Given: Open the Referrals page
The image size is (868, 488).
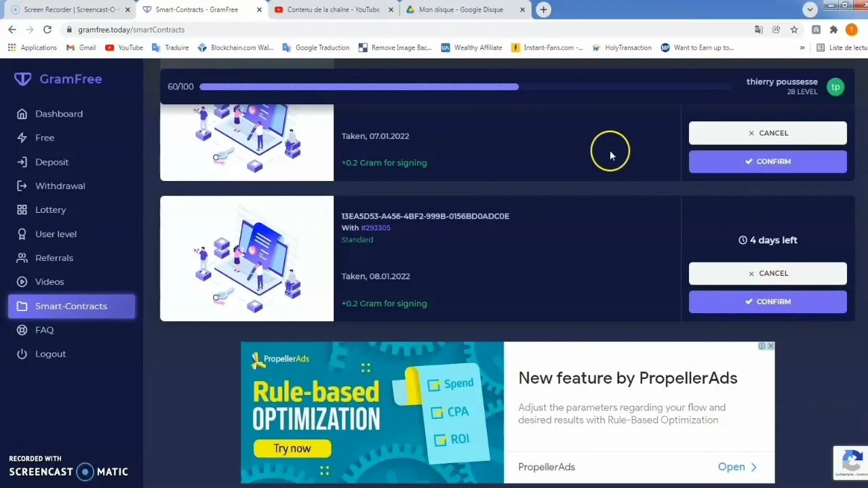Looking at the screenshot, I should tap(54, 258).
